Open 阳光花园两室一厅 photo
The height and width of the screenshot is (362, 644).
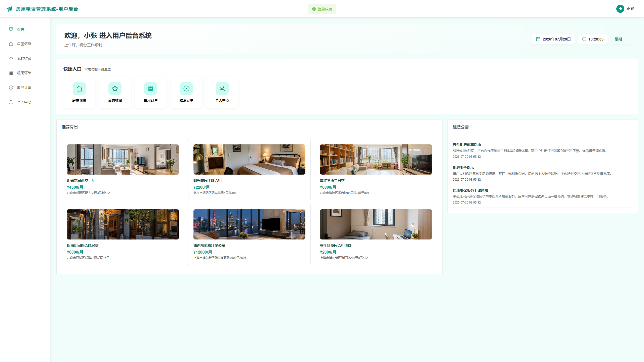click(123, 159)
